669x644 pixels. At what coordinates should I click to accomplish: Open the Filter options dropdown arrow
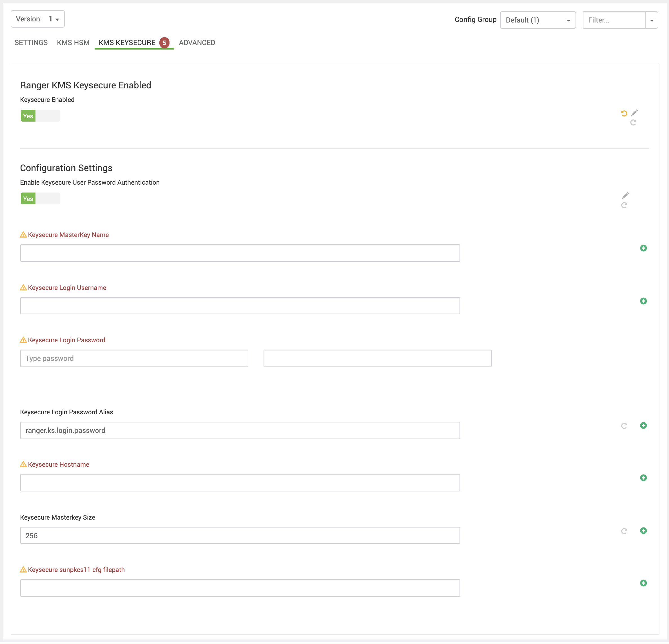click(x=652, y=21)
